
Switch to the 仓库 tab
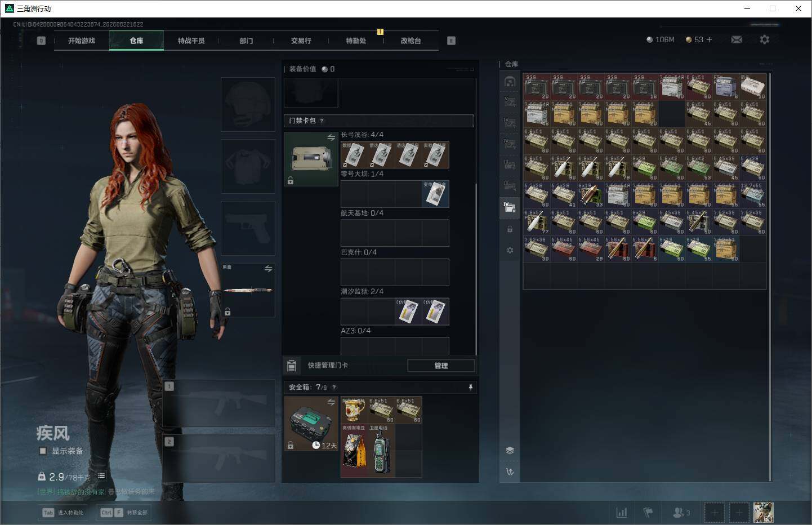pyautogui.click(x=136, y=41)
